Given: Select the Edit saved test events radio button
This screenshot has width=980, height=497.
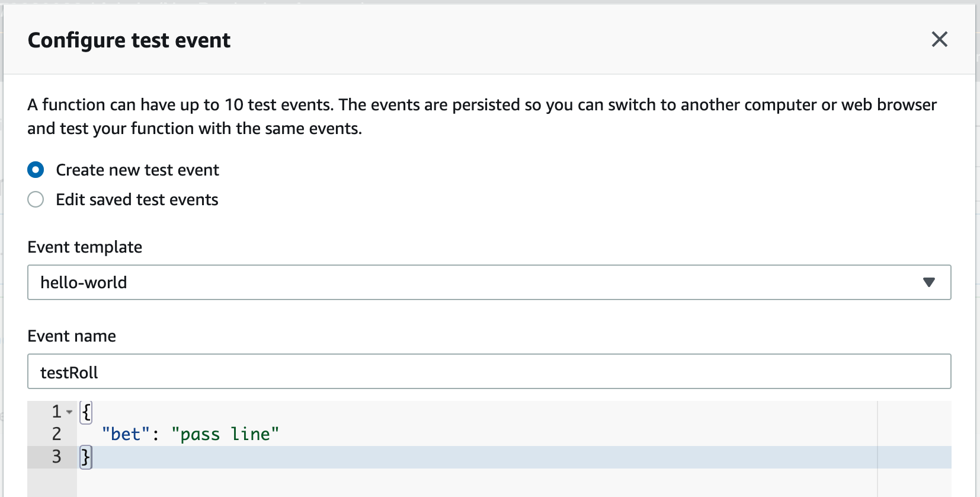Looking at the screenshot, I should [x=36, y=200].
